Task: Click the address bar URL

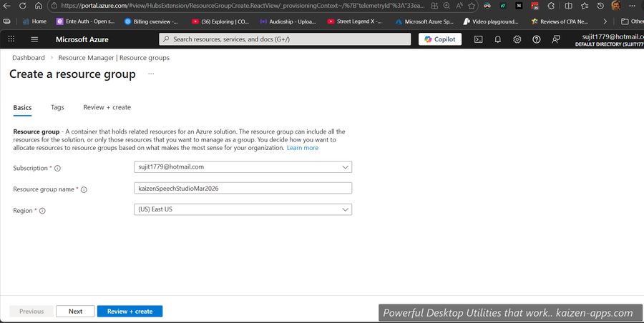Action: tap(243, 6)
